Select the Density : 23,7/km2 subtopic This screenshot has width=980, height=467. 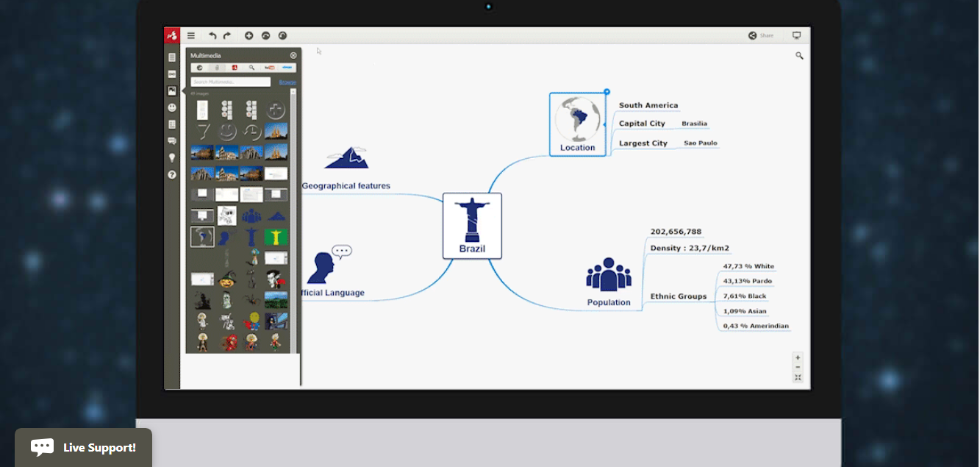pos(690,249)
